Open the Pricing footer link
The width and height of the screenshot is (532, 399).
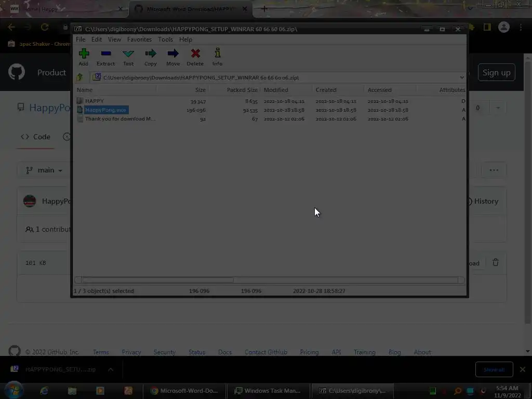(x=309, y=352)
